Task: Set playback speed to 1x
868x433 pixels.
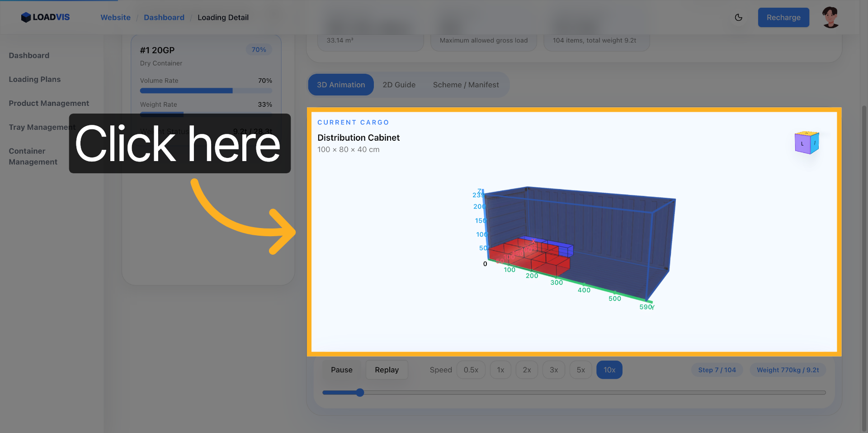Action: point(500,370)
